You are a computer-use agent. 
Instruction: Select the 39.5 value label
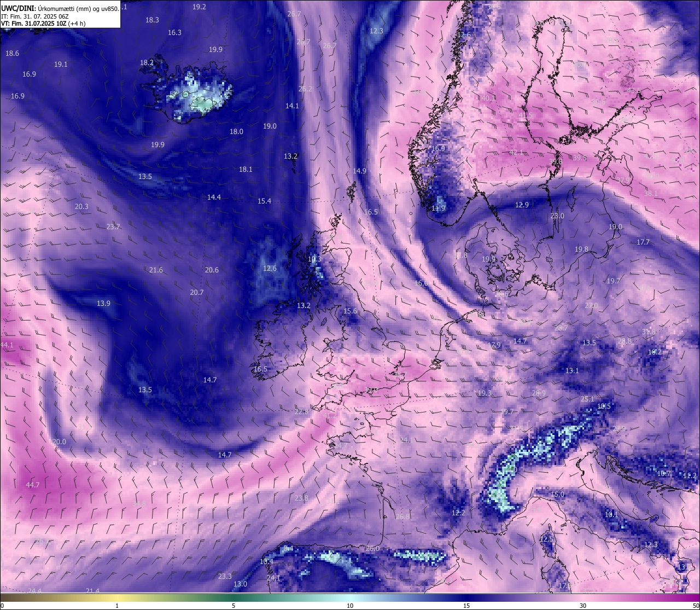pos(580,158)
